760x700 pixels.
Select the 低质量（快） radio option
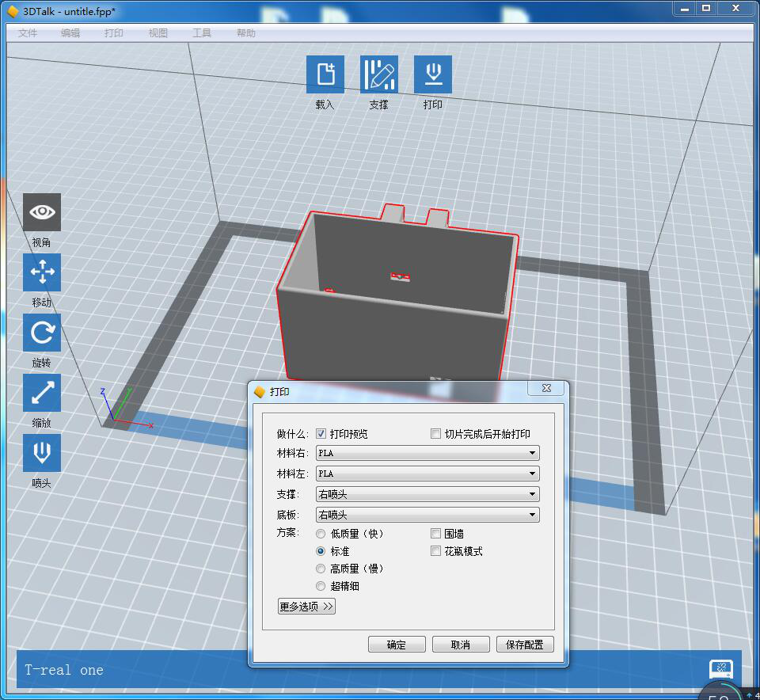click(321, 534)
